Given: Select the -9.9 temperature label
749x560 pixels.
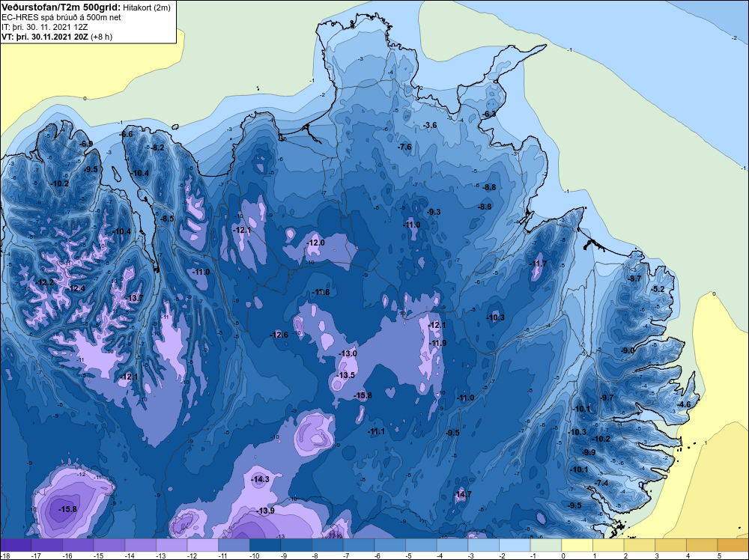Looking at the screenshot, I should click(x=589, y=452).
